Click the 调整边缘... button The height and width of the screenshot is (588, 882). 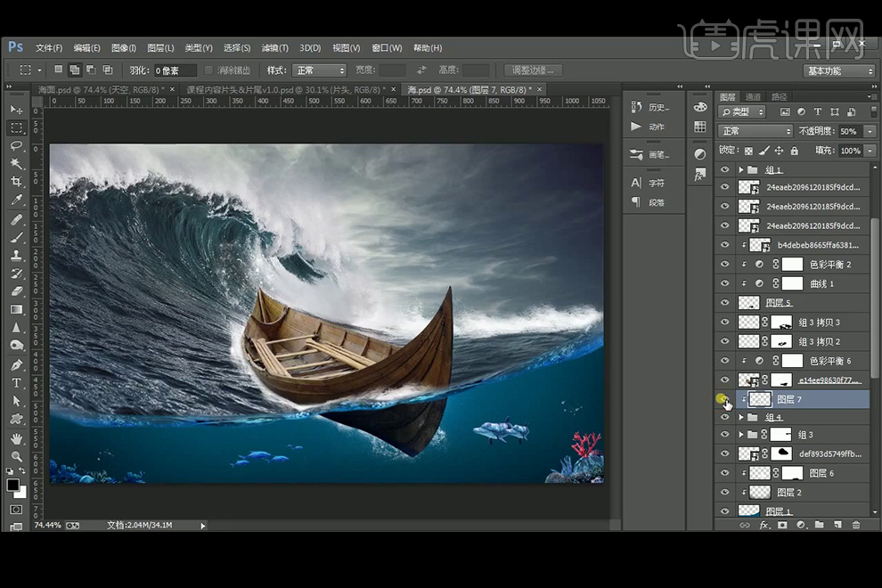coord(534,70)
